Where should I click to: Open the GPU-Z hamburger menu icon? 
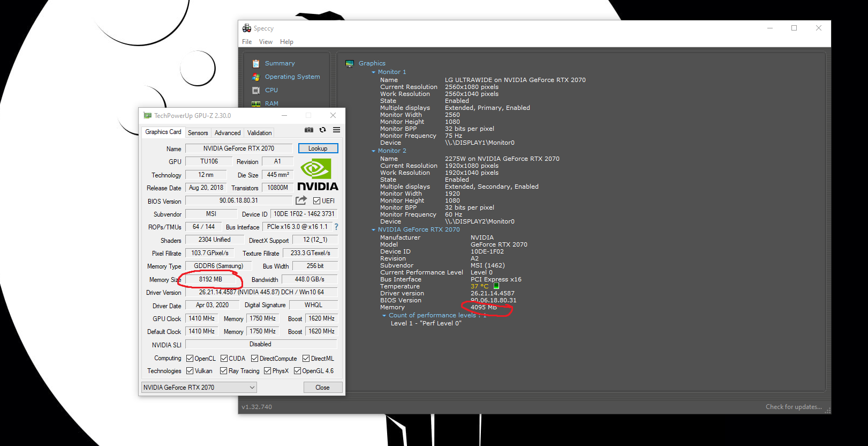336,130
